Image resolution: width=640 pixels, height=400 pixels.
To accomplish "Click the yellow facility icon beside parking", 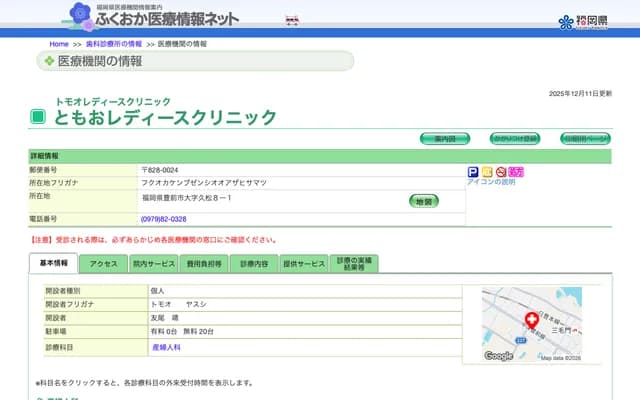I will coord(487,172).
